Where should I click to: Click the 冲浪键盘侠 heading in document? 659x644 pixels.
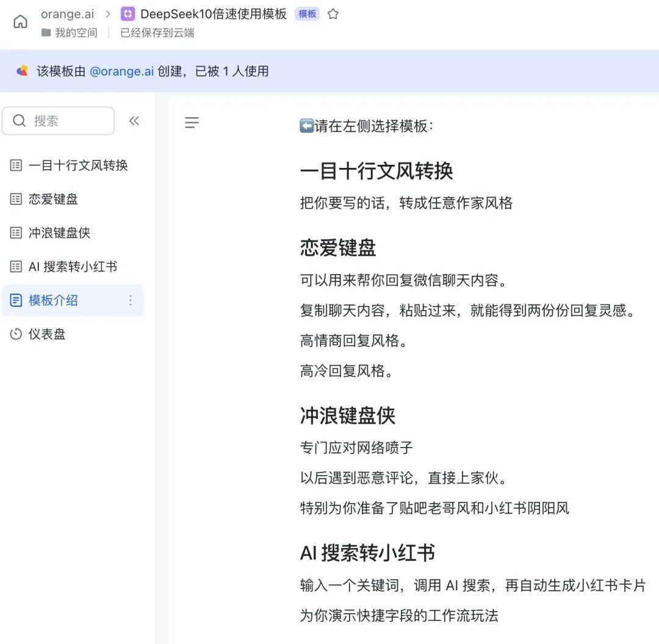[348, 415]
